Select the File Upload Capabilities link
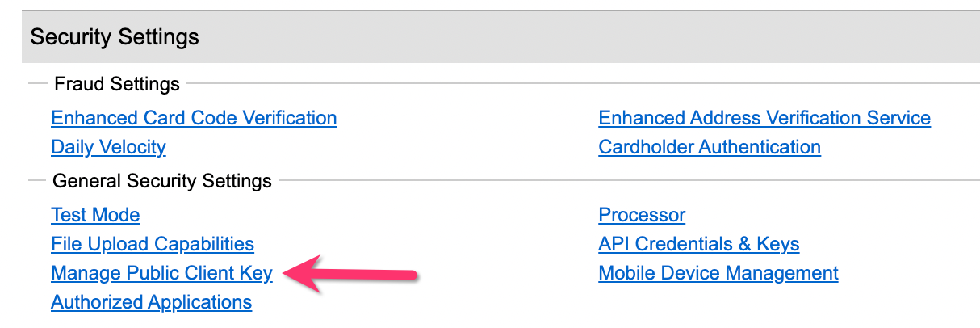This screenshot has height=328, width=980. (153, 244)
